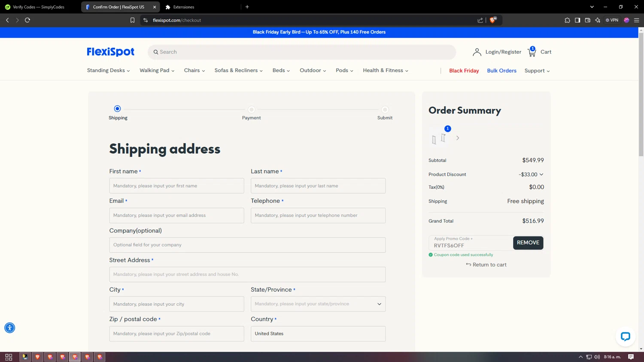Open Windows task view icon
This screenshot has height=362, width=644.
coord(9,357)
